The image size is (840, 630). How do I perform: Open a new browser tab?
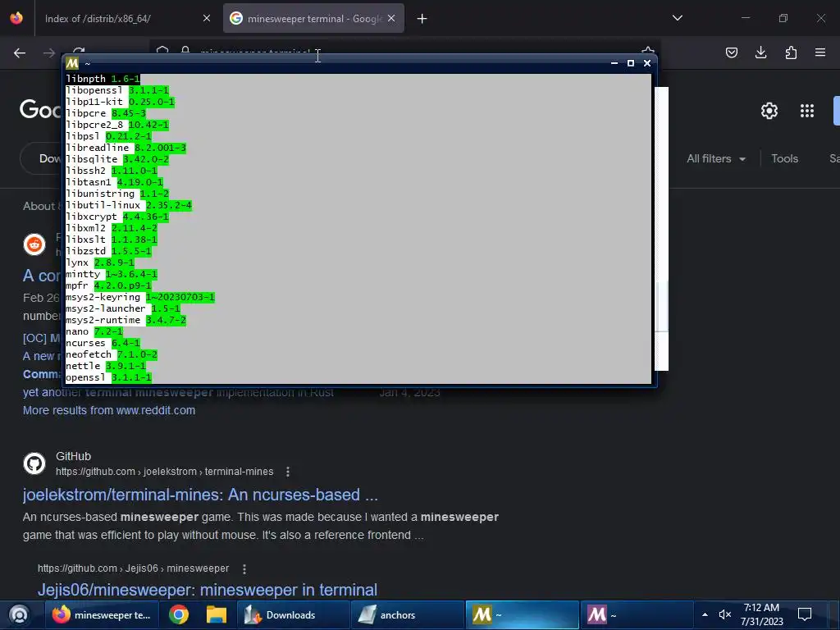422,19
